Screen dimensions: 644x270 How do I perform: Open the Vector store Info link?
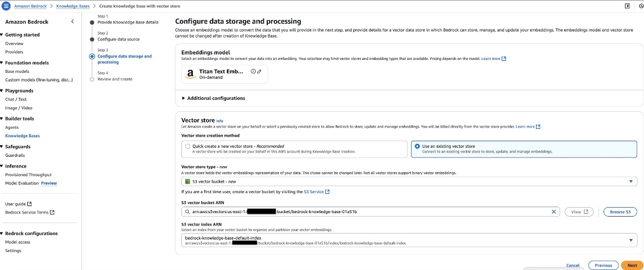tap(220, 121)
